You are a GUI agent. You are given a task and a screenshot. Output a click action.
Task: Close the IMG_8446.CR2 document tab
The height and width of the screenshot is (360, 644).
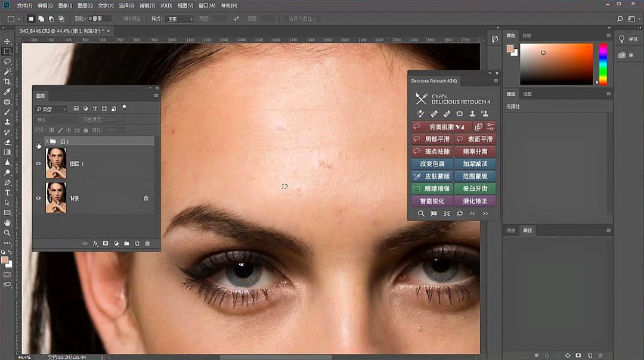pos(109,31)
